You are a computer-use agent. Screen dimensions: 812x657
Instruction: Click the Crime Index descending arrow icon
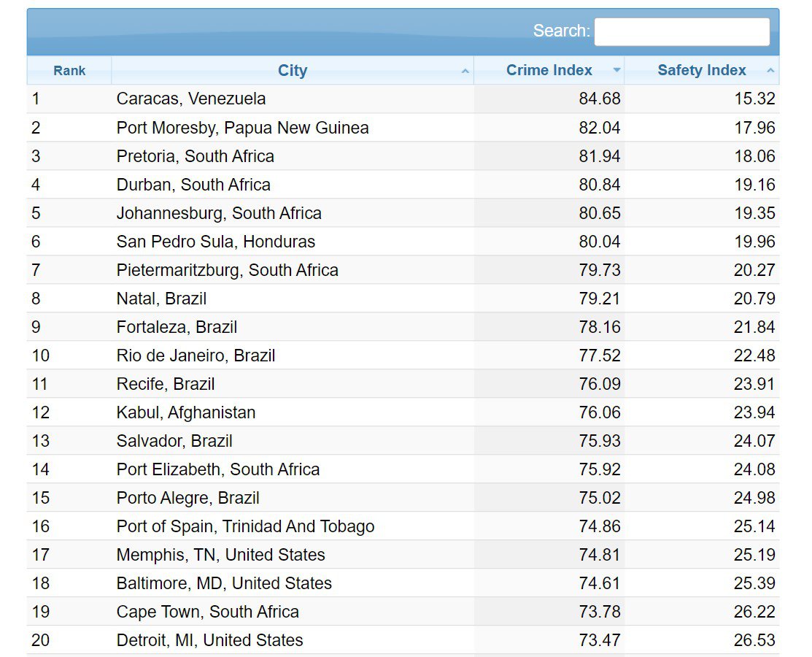[616, 70]
